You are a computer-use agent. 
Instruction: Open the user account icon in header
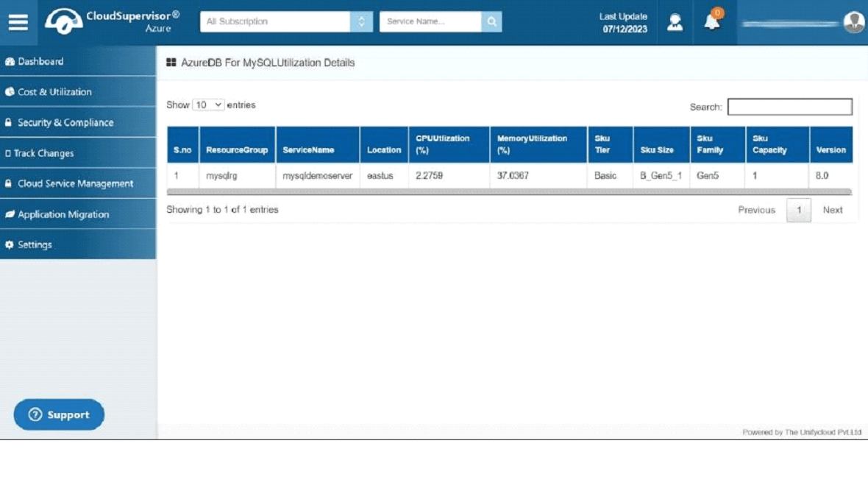pos(675,22)
